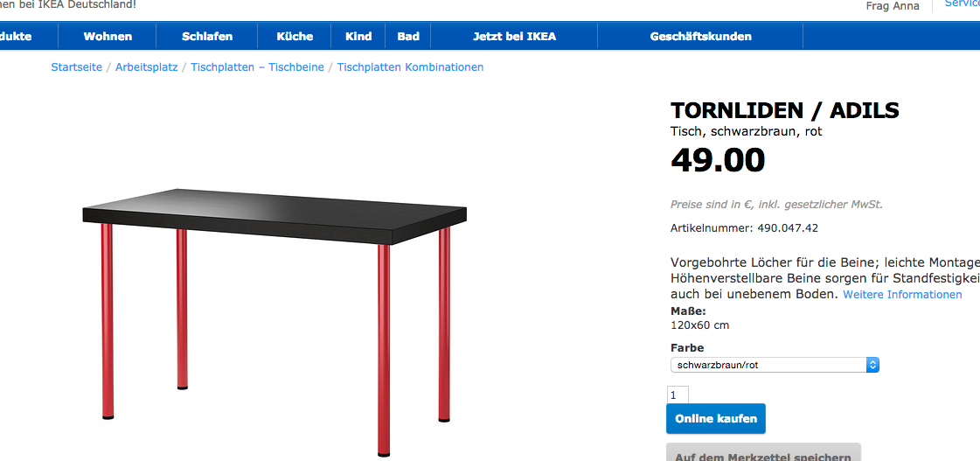This screenshot has height=461, width=980.
Task: Open the Bad navigation item
Action: [x=408, y=36]
